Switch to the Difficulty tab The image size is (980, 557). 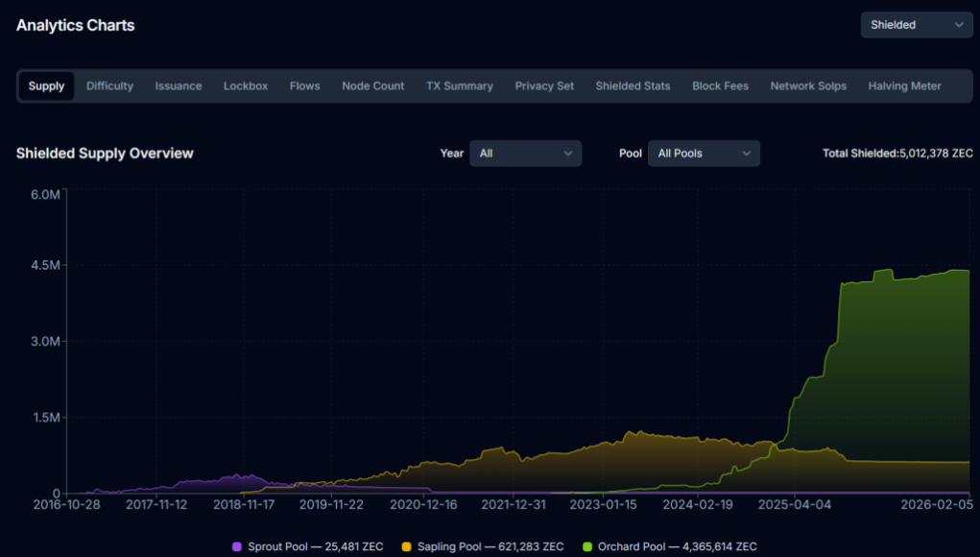[109, 86]
